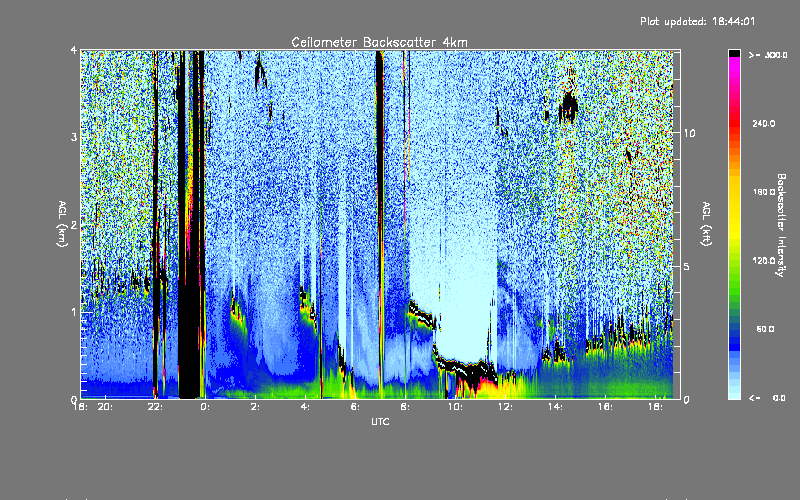800x500 pixels.
Task: Click the 'Ceilometer Backscatter 4km' plot title
Action: pyautogui.click(x=379, y=42)
